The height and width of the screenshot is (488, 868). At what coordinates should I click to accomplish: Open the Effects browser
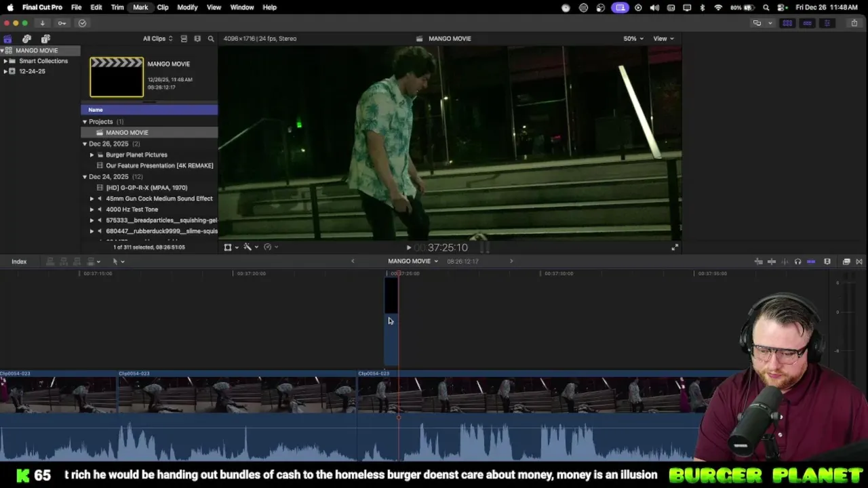coord(846,262)
